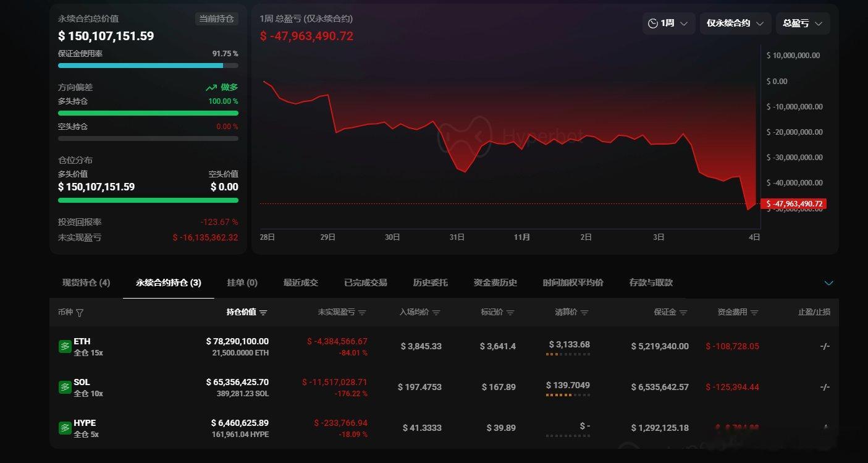This screenshot has width=868, height=463.
Task: Click the sort icon on 资金费用 column
Action: coord(754,312)
